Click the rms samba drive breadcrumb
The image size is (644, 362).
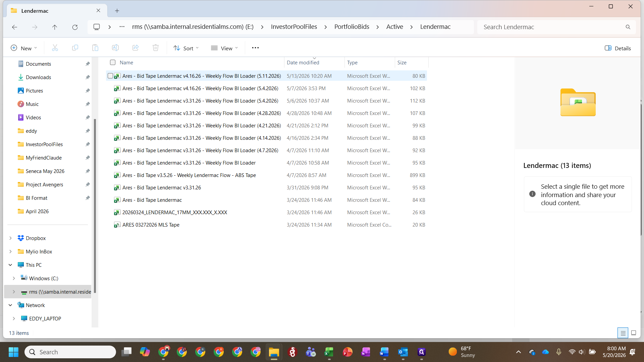pos(193,27)
